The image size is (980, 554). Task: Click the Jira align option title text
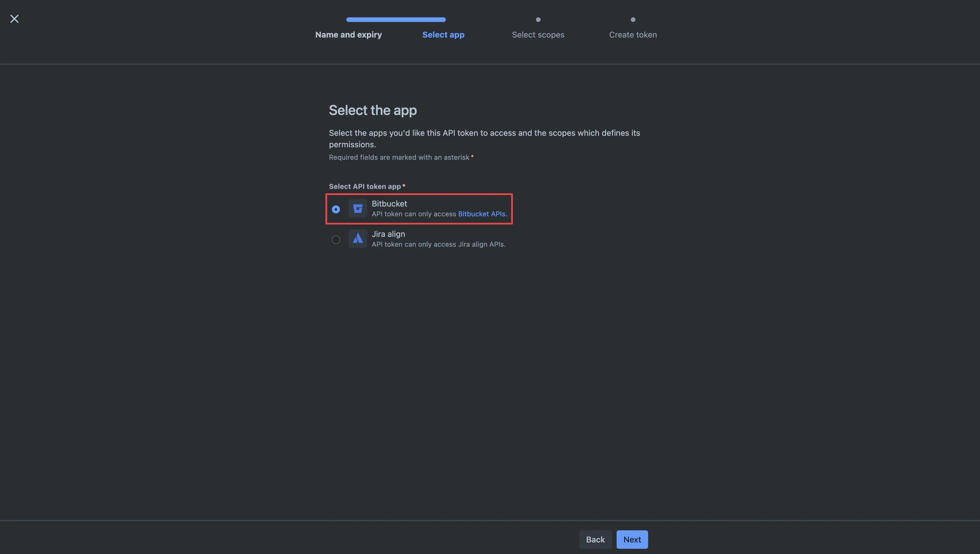pyautogui.click(x=388, y=234)
